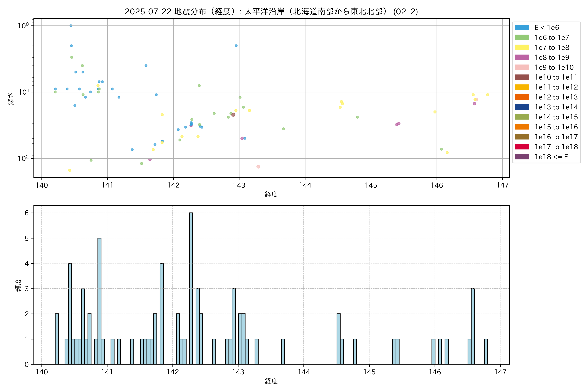
Task: Click the navy 1e13 to 1e14 legend swatch
Action: click(x=522, y=107)
